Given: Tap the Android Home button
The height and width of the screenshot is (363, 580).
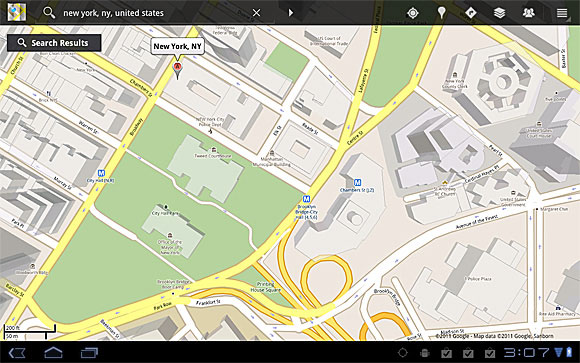Looking at the screenshot, I should pyautogui.click(x=53, y=352).
